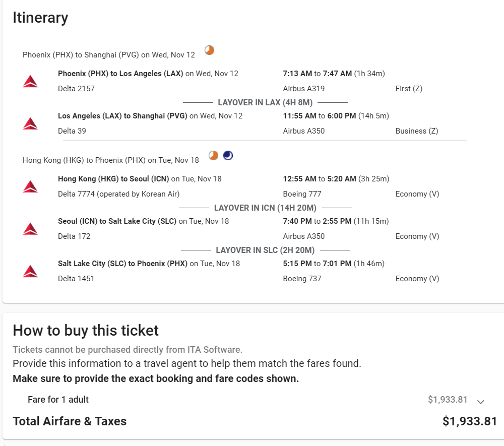
Task: Click Delta logo beside Hong Kong to Seoul flight
Action: point(30,186)
